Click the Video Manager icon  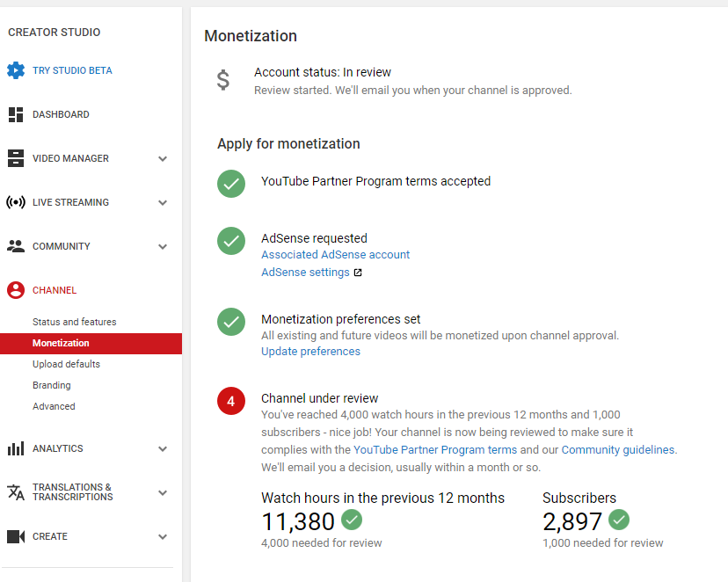coord(16,158)
